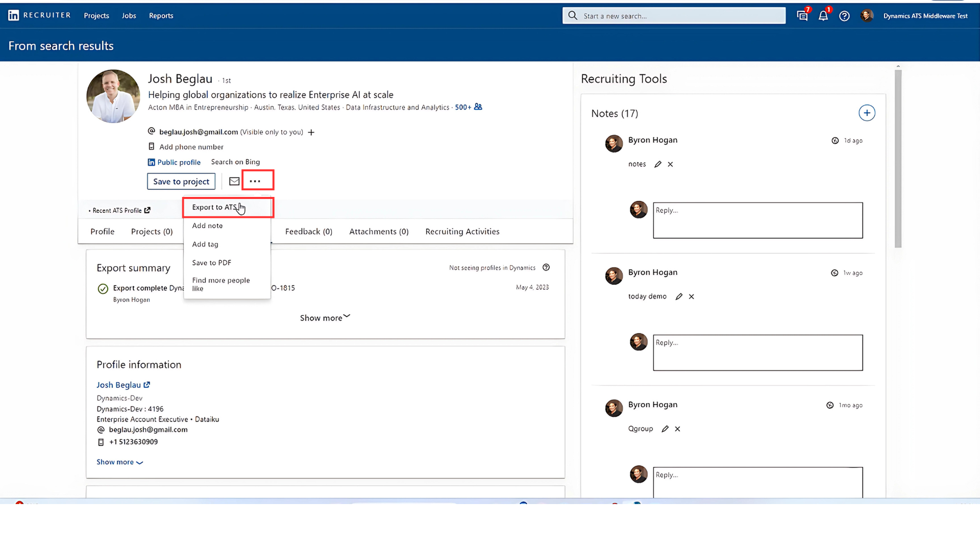Screen dimensions: 980x551
Task: Edit the 'Qgroup' note pencil
Action: pos(665,429)
